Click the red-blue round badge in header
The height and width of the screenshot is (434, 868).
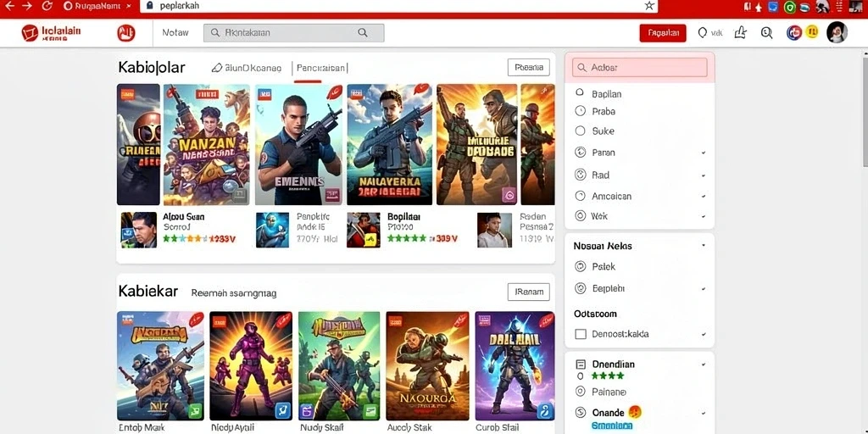793,33
